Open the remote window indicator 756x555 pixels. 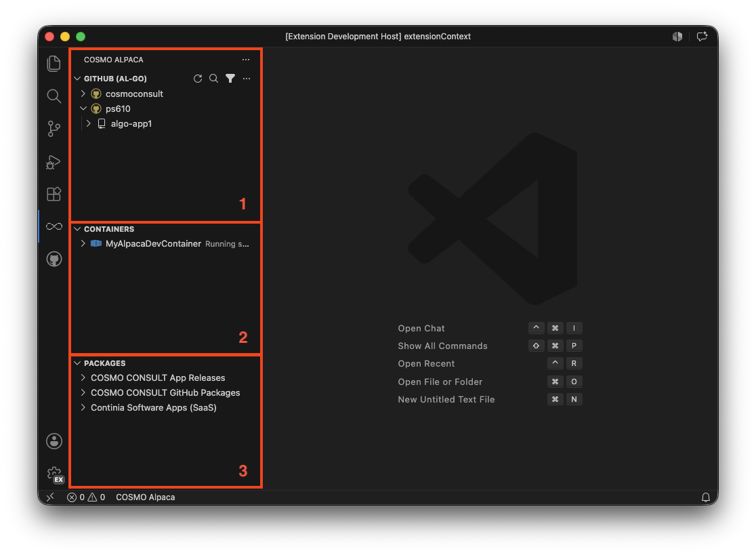click(x=50, y=497)
